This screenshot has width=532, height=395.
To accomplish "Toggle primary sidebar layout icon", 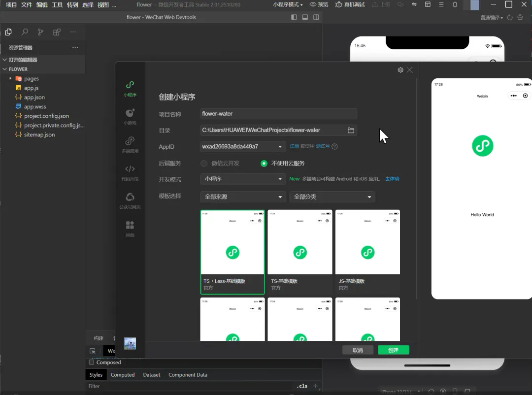I will click(x=294, y=17).
